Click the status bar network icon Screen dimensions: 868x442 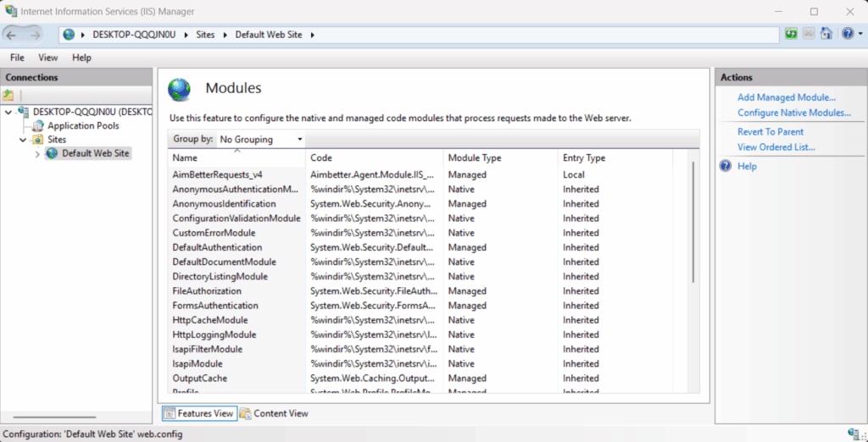coord(853,434)
